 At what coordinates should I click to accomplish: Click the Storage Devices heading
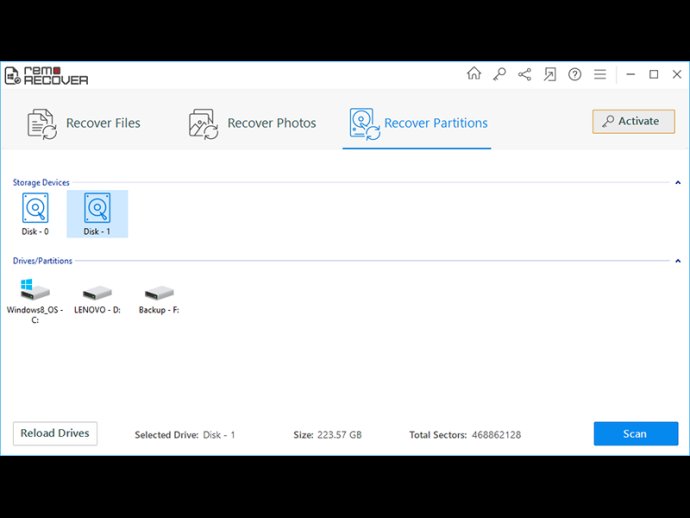pyautogui.click(x=41, y=182)
